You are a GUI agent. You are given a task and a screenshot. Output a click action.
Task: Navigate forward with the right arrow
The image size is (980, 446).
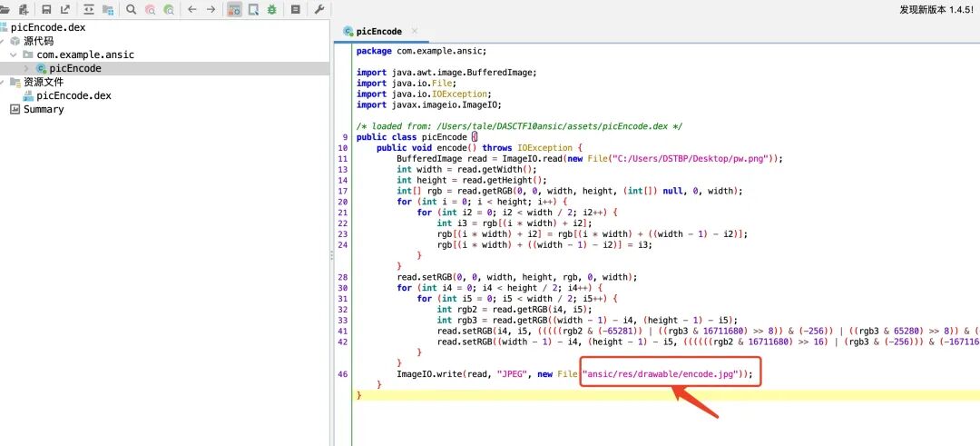[211, 9]
